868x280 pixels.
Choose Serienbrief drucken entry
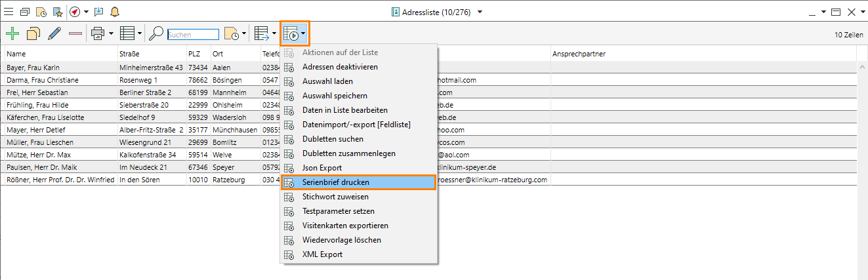[359, 182]
